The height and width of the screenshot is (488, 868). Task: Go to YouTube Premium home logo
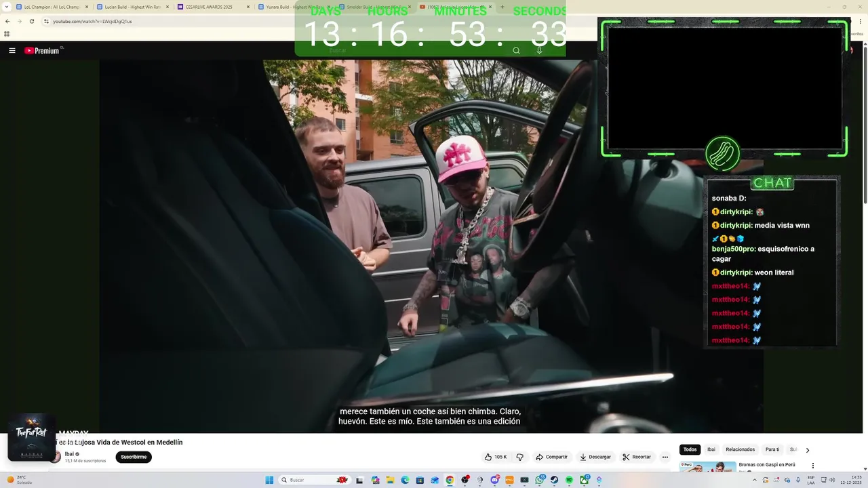43,50
